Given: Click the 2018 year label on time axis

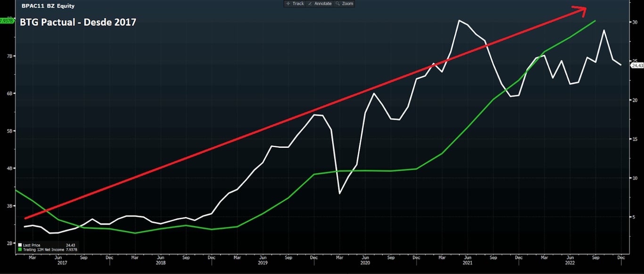Looking at the screenshot, I should (160, 264).
